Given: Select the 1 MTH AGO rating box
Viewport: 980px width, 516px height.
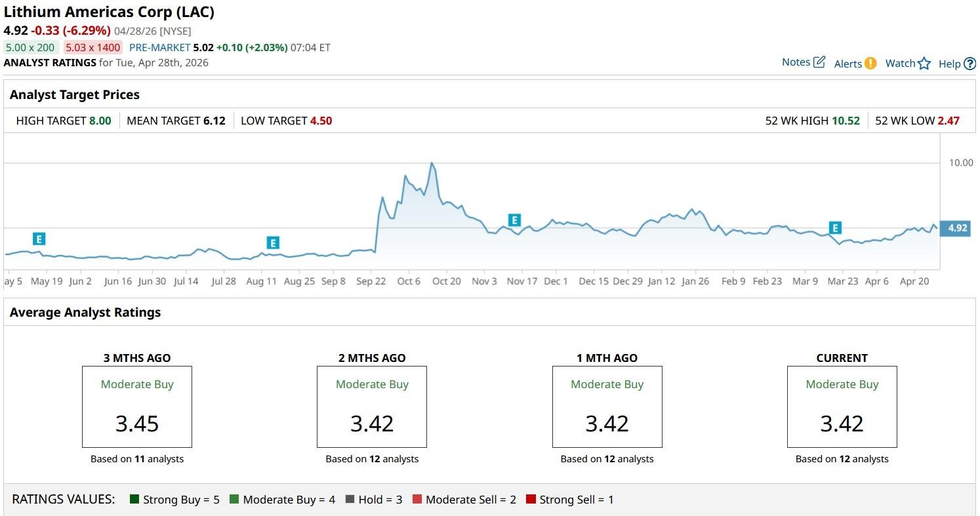Looking at the screenshot, I should coord(607,407).
